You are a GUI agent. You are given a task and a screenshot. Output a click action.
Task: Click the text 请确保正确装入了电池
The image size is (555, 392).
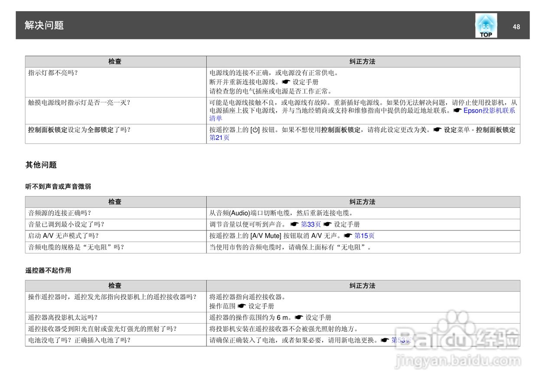(x=243, y=340)
